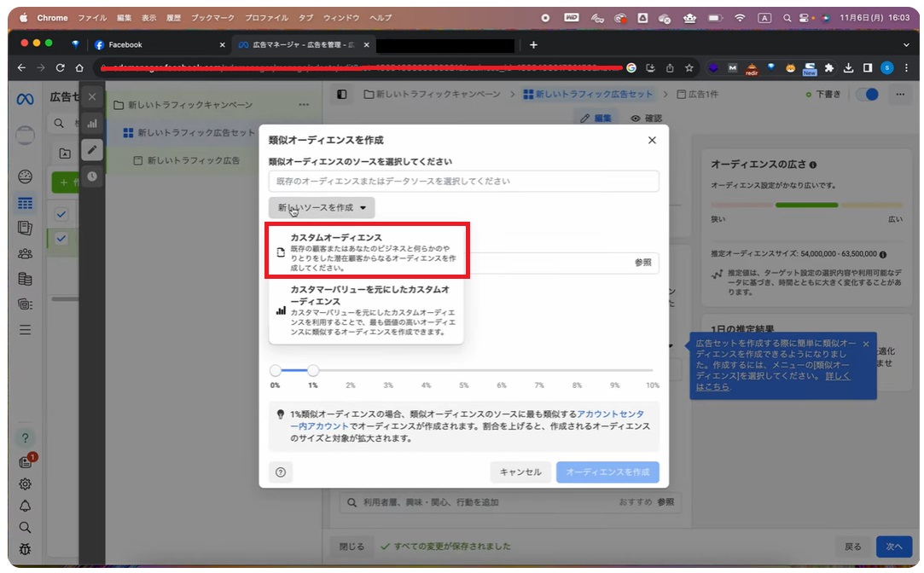
Task: Check the first checkbox in left table
Action: click(x=61, y=213)
